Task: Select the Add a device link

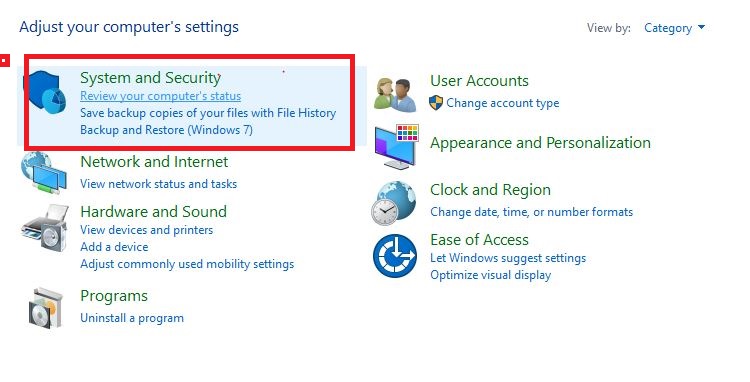Action: click(114, 247)
